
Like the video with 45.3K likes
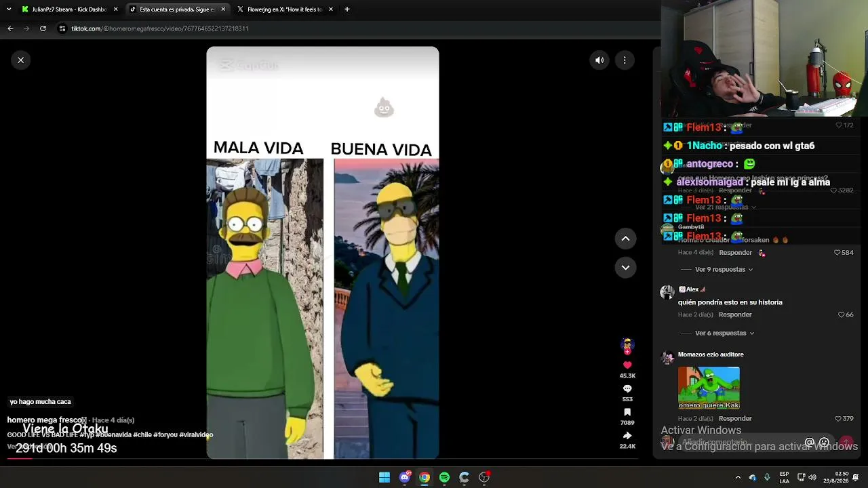(x=627, y=365)
